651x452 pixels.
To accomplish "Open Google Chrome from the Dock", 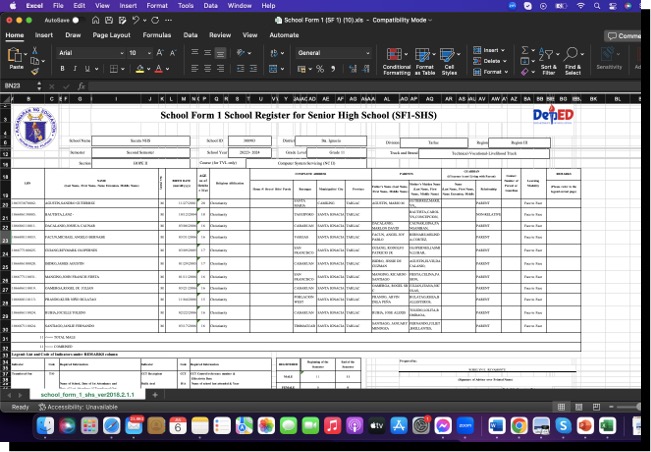I will (519, 426).
